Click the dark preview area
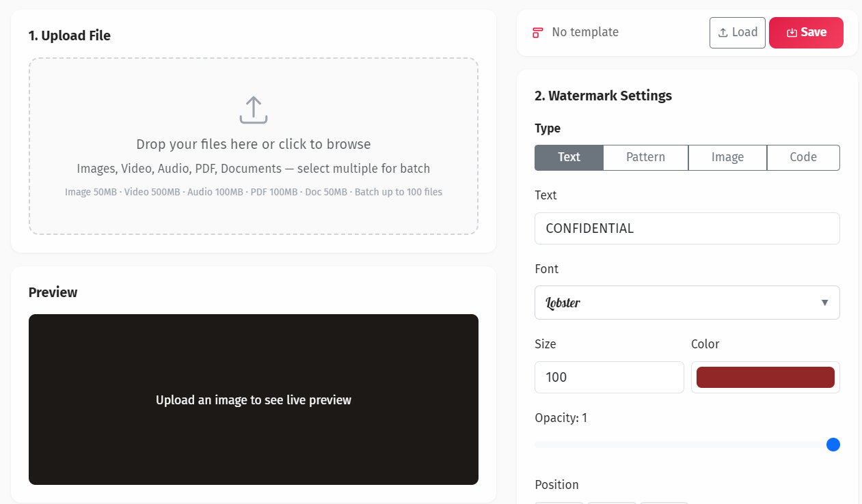 254,400
